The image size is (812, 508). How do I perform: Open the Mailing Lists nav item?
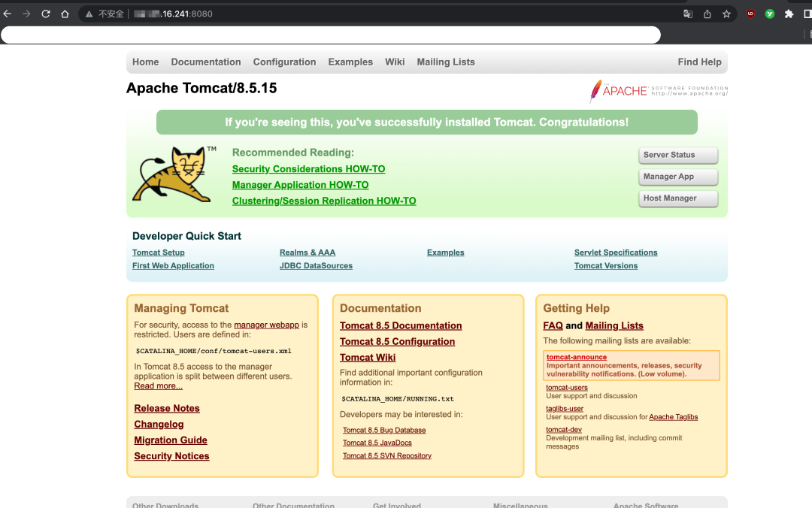coord(446,62)
